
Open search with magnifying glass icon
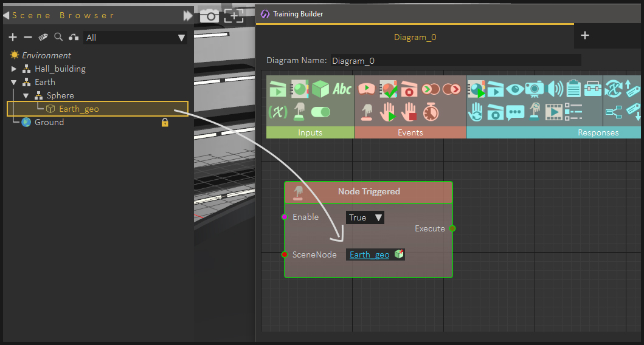[59, 37]
